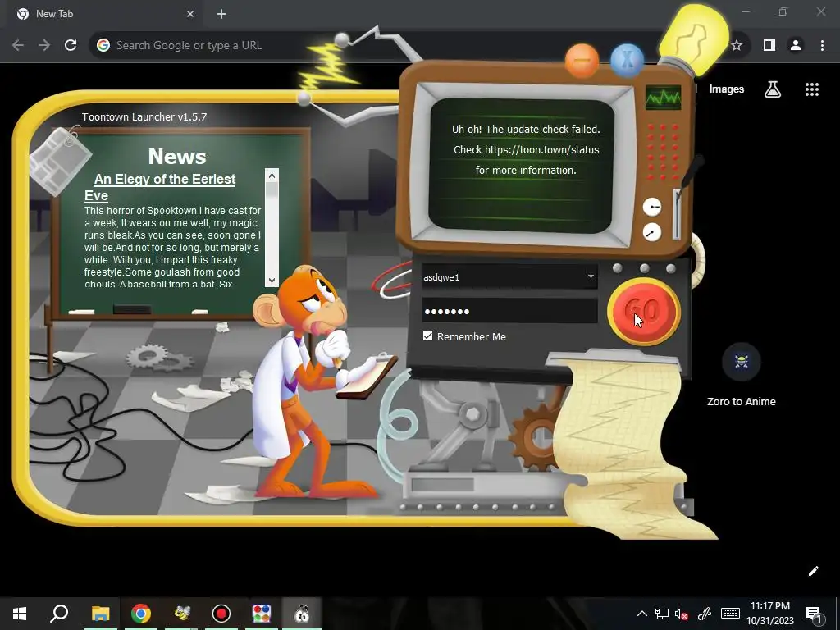Open the Zoro to Anime shortcut

[742, 375]
